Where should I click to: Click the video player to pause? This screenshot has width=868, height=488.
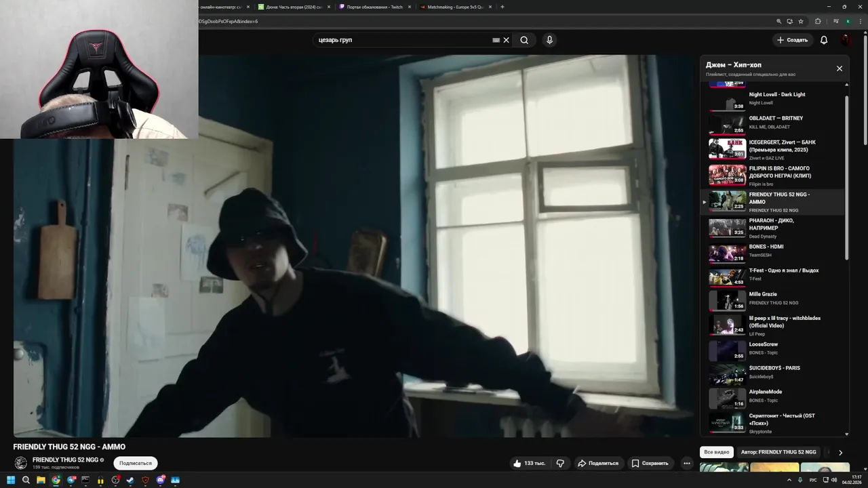coord(354,246)
